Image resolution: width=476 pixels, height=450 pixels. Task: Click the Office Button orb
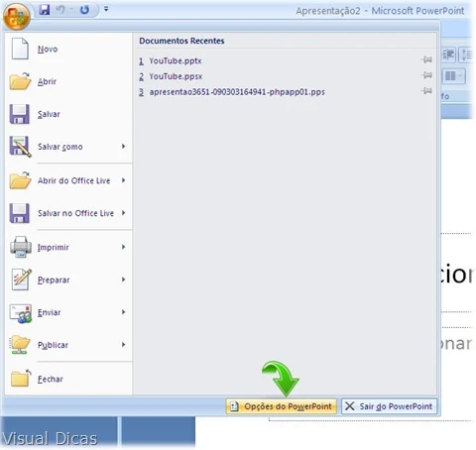[x=17, y=16]
